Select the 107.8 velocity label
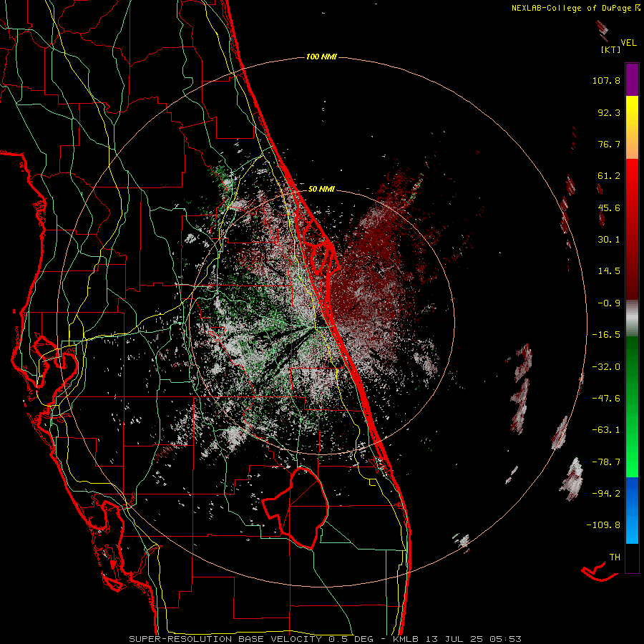The image size is (644, 644). (606, 80)
